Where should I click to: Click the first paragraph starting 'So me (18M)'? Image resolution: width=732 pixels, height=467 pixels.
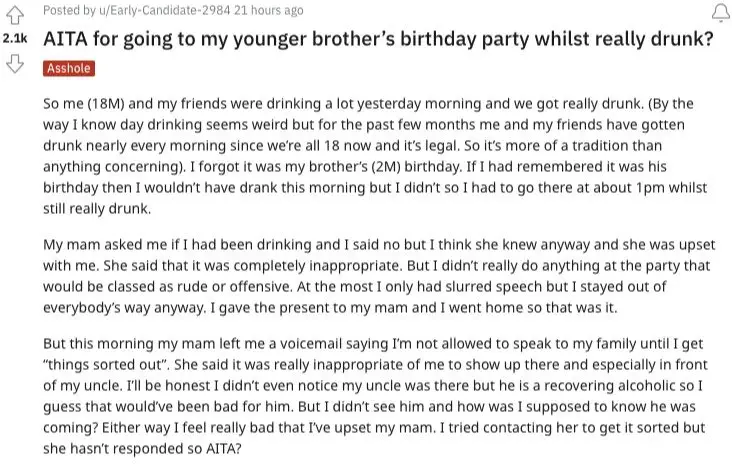375,156
